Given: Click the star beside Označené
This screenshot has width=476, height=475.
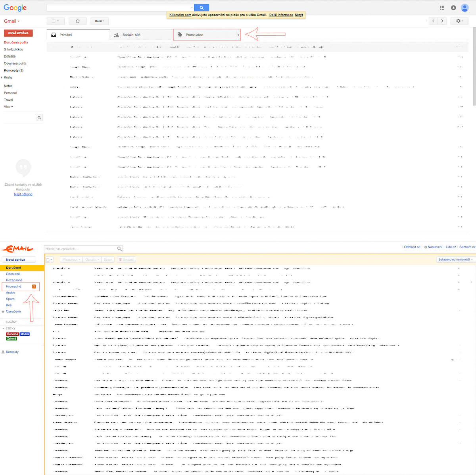Looking at the screenshot, I should [x=3, y=312].
